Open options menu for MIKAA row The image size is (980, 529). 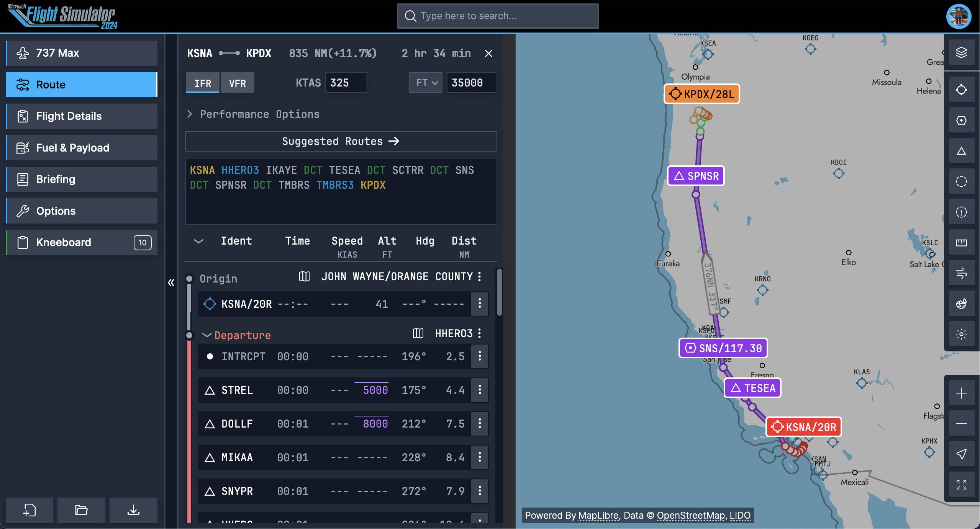coord(480,457)
